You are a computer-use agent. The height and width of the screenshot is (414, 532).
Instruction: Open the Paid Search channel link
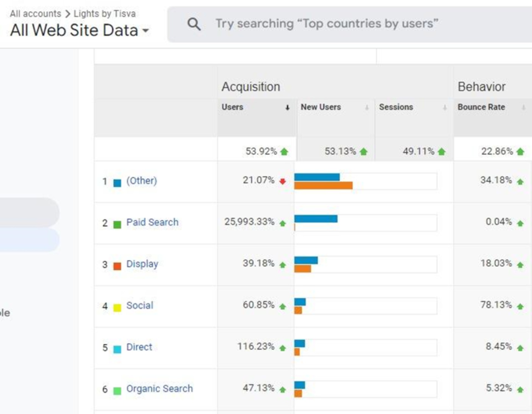pos(152,222)
